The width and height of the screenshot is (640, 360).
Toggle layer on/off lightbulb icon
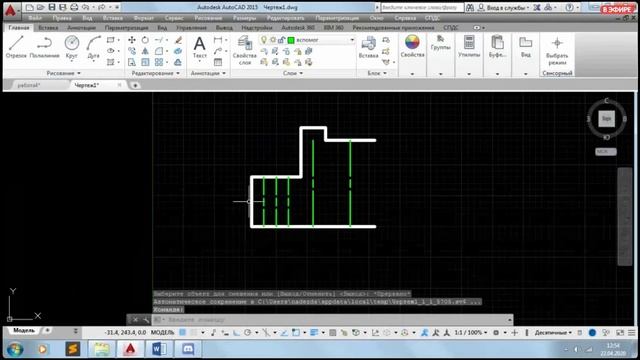[264, 40]
